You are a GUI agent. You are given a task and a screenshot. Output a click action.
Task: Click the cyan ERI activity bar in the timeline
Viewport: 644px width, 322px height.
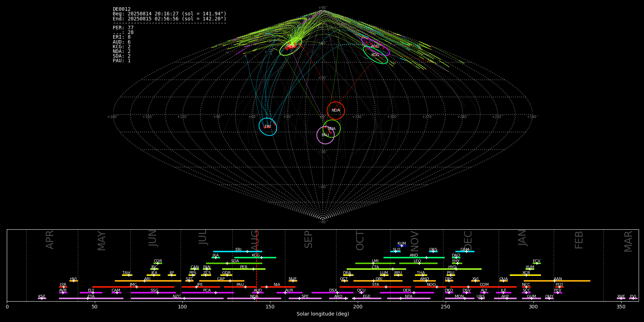pos(238,252)
